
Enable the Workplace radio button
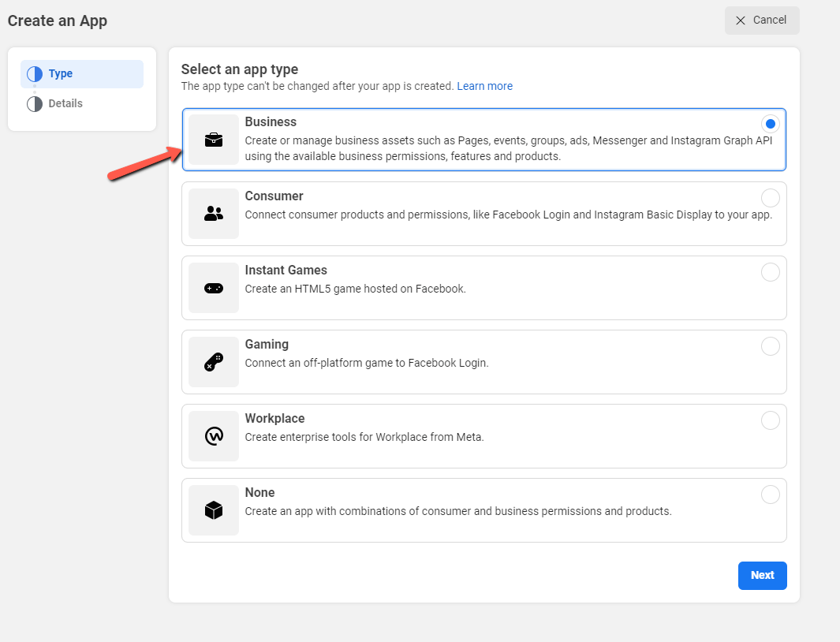point(770,420)
